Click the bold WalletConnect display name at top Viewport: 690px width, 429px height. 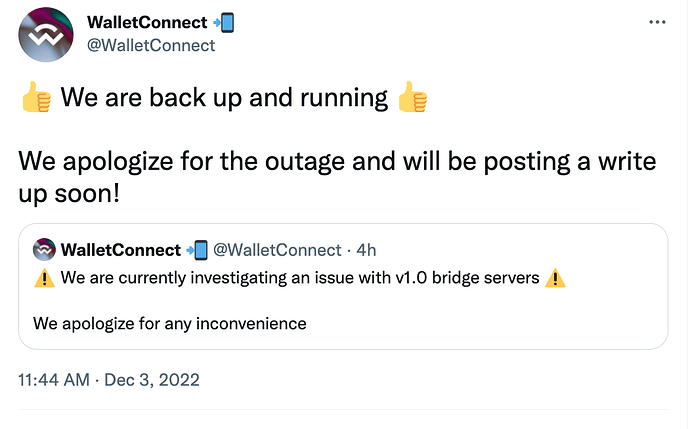(x=147, y=22)
